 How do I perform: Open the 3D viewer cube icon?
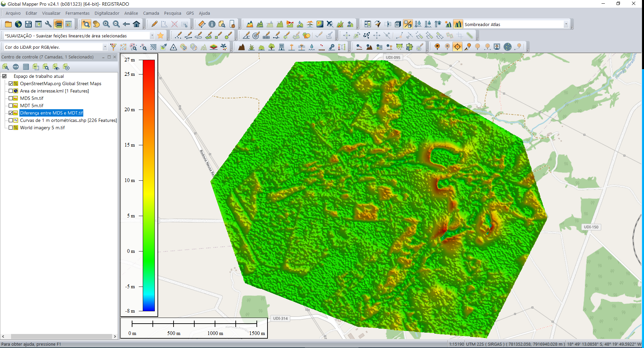pos(398,24)
